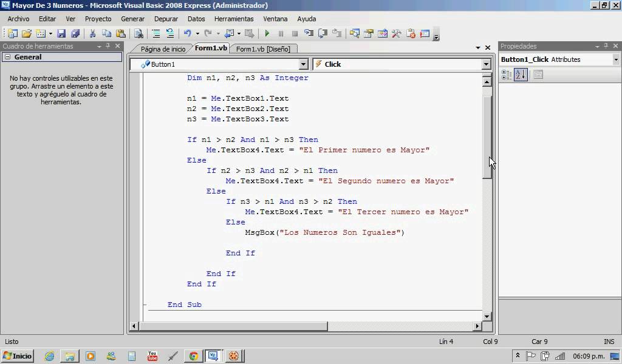Click the Undo arrow icon
The width and height of the screenshot is (622, 364).
pos(187,33)
